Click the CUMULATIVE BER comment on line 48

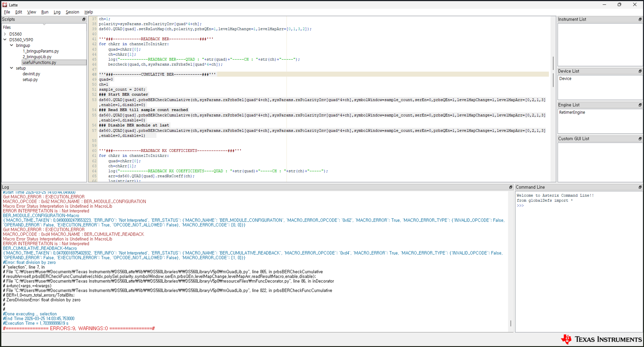pos(157,75)
